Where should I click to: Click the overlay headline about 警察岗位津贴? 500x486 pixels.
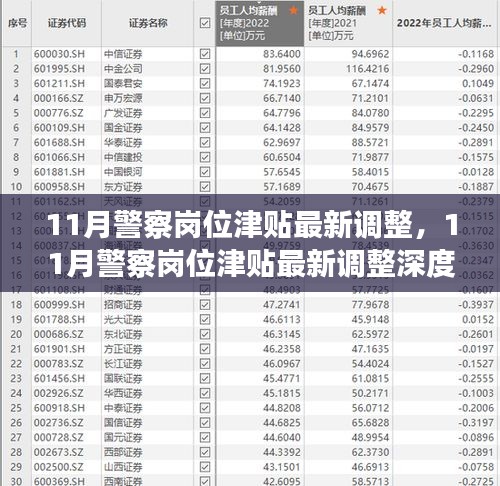coord(250,244)
